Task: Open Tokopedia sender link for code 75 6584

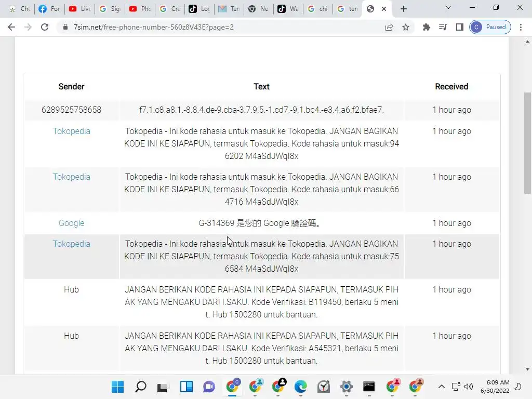Action: (x=71, y=244)
